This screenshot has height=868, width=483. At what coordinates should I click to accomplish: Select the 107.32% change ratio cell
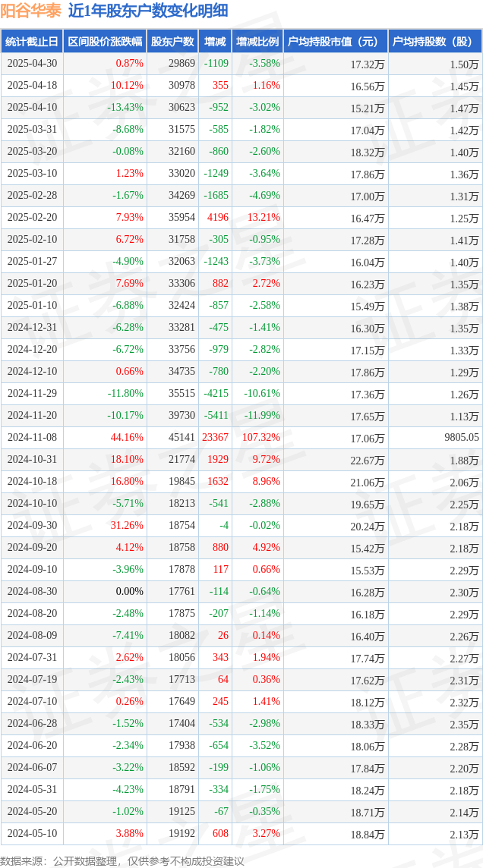pyautogui.click(x=261, y=438)
